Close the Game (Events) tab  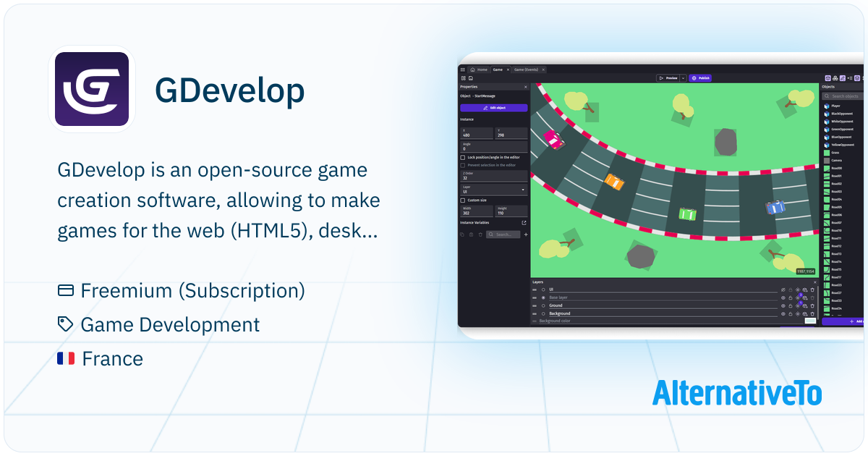543,69
